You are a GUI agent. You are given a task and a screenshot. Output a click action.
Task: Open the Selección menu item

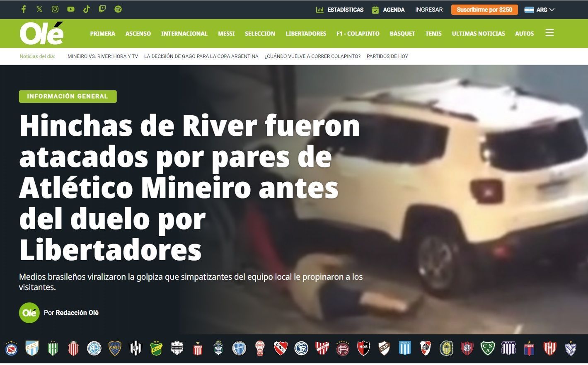tap(260, 34)
